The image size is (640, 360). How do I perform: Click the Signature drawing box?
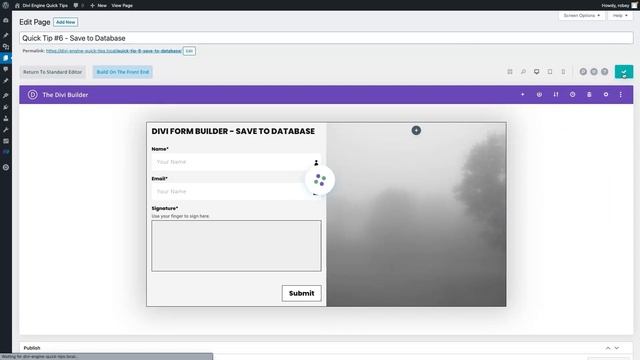click(236, 246)
